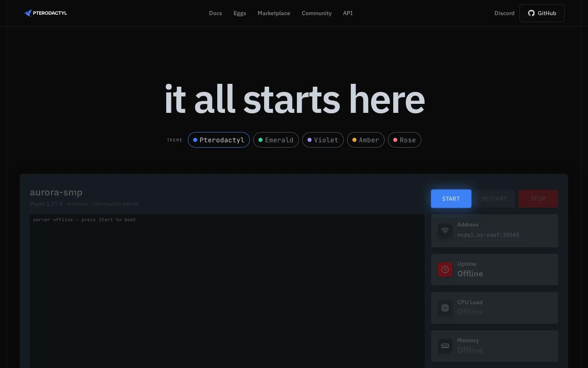This screenshot has width=588, height=368.
Task: Click the Address wifi icon
Action: coord(445,230)
